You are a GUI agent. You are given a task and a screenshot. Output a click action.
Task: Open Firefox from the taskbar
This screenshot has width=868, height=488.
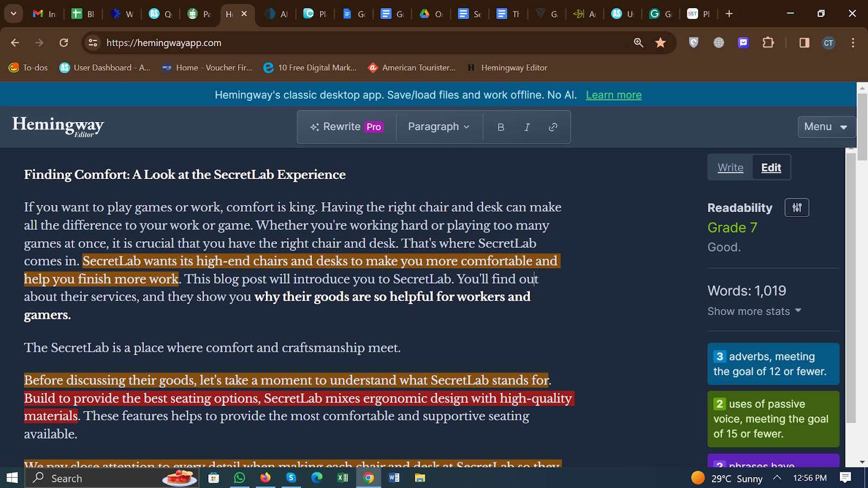tap(265, 478)
